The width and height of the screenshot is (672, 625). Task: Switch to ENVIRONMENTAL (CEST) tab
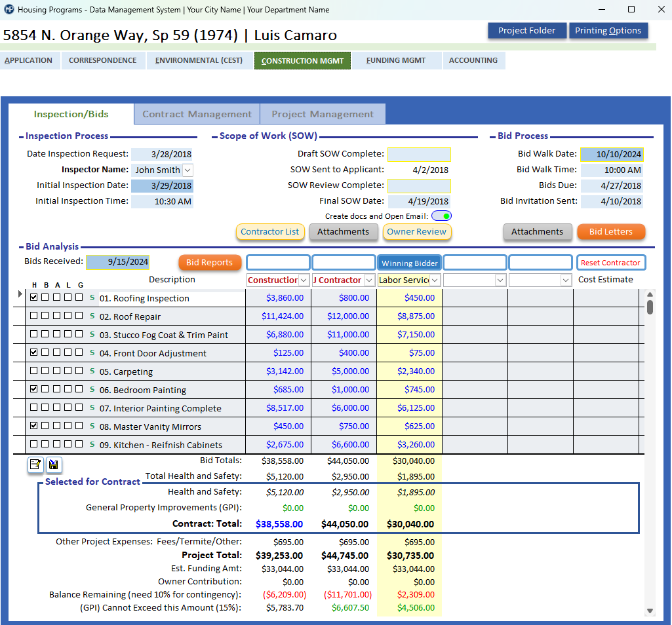point(199,60)
